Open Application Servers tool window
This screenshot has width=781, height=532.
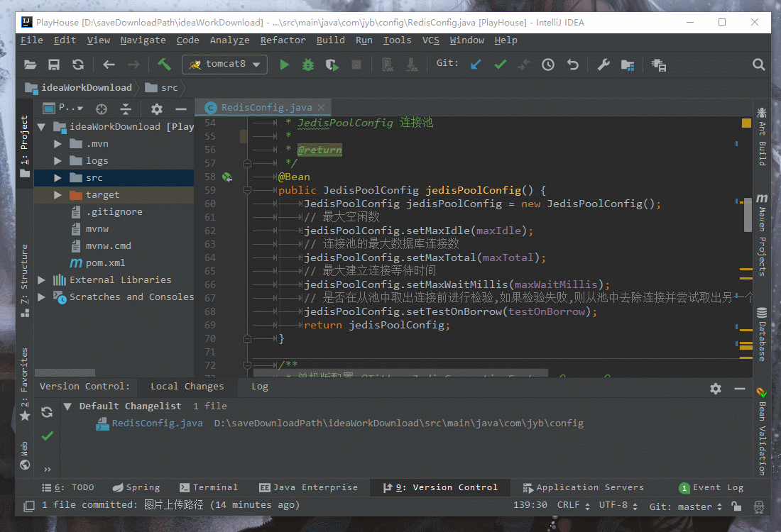point(583,488)
